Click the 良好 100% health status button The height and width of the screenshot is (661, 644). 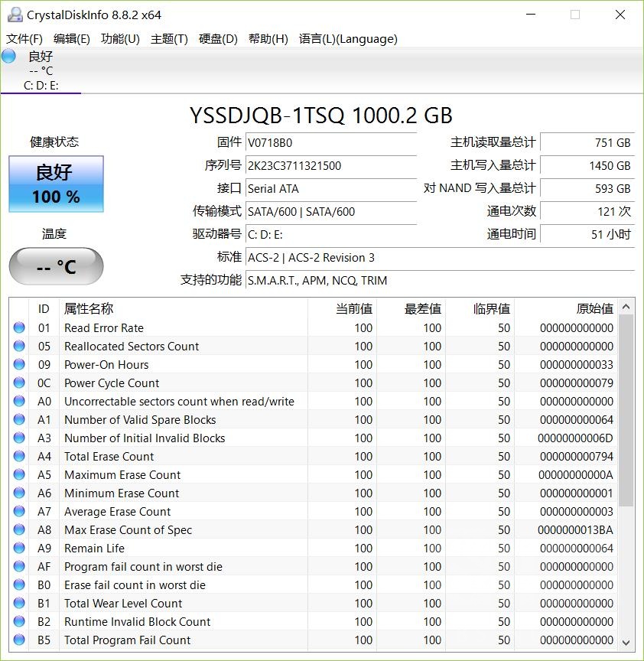tap(55, 184)
